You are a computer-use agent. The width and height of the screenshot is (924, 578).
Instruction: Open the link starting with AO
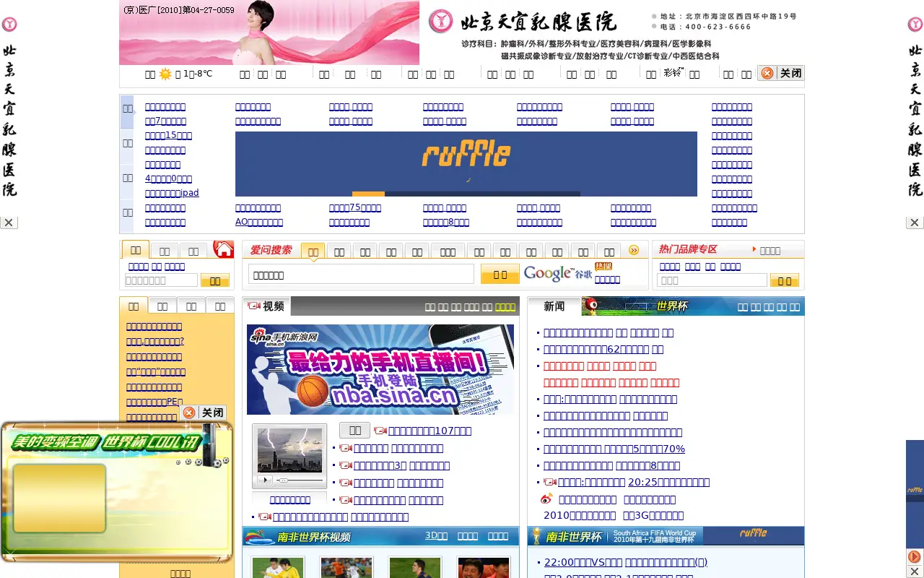tap(259, 222)
